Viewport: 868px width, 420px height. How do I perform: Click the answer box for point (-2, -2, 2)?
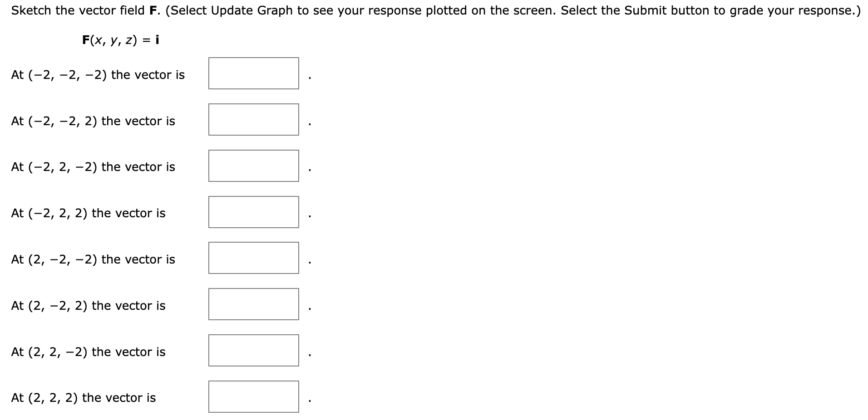pyautogui.click(x=253, y=120)
